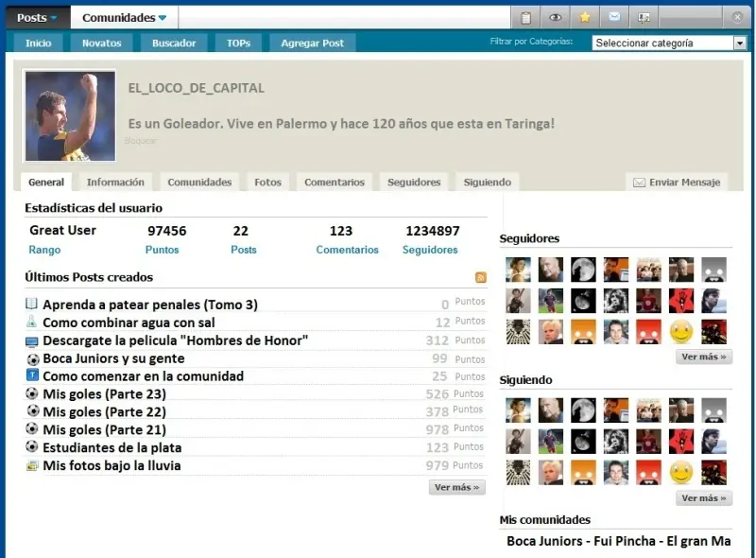Viewport: 756px width, 558px height.
Task: Click the top bar search input field
Action: tap(344, 18)
